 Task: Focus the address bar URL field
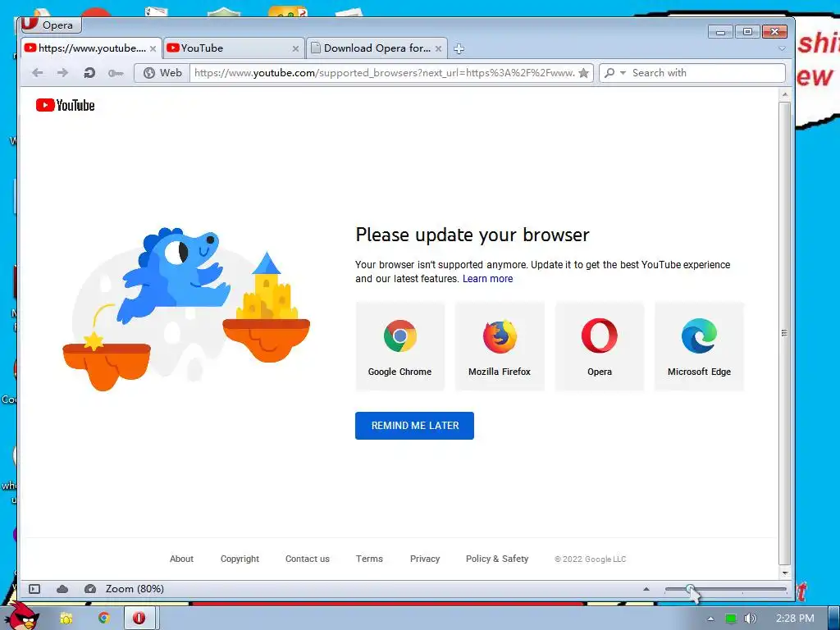(x=384, y=73)
